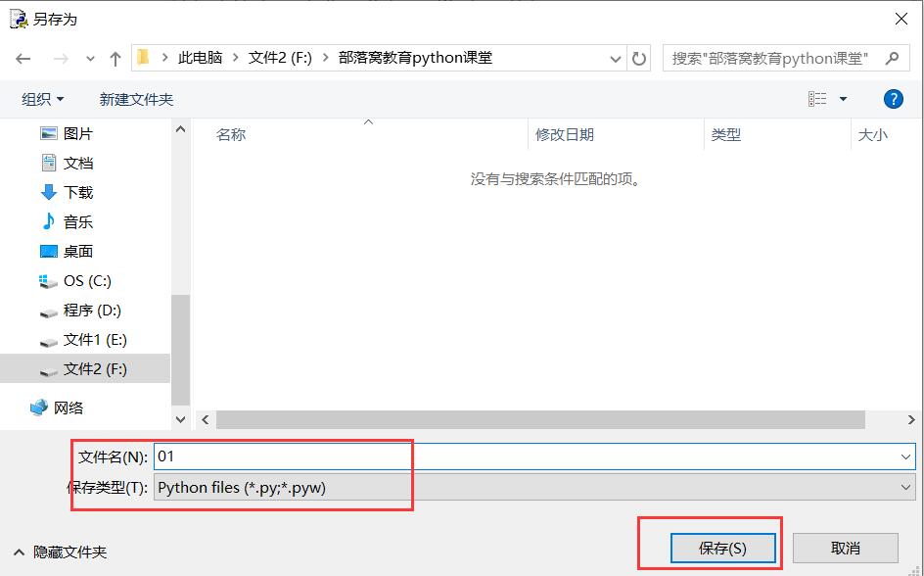Click the file list horizontal scrollbar thumb
The height and width of the screenshot is (576, 924).
(540, 420)
